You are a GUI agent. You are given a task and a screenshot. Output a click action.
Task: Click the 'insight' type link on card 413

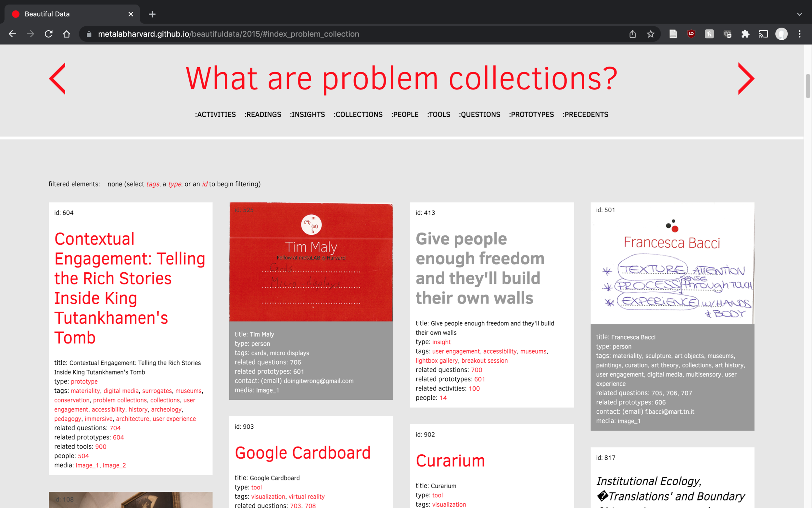441,342
